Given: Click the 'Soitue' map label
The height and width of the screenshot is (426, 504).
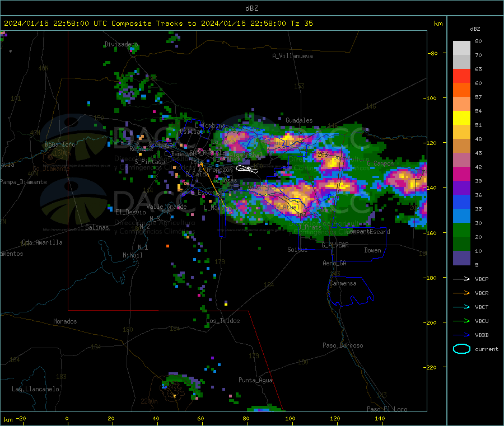Looking at the screenshot, I should (297, 250).
